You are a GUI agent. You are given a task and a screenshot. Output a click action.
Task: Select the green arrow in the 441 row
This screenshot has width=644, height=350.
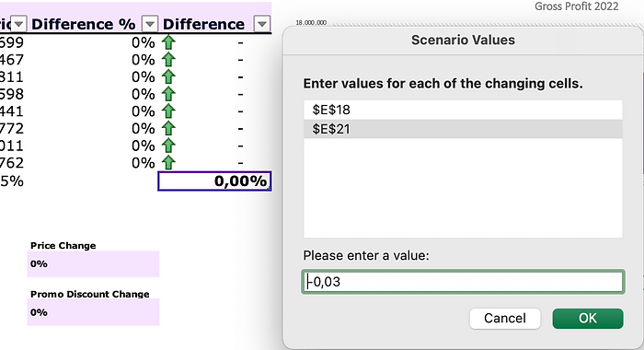pyautogui.click(x=168, y=111)
